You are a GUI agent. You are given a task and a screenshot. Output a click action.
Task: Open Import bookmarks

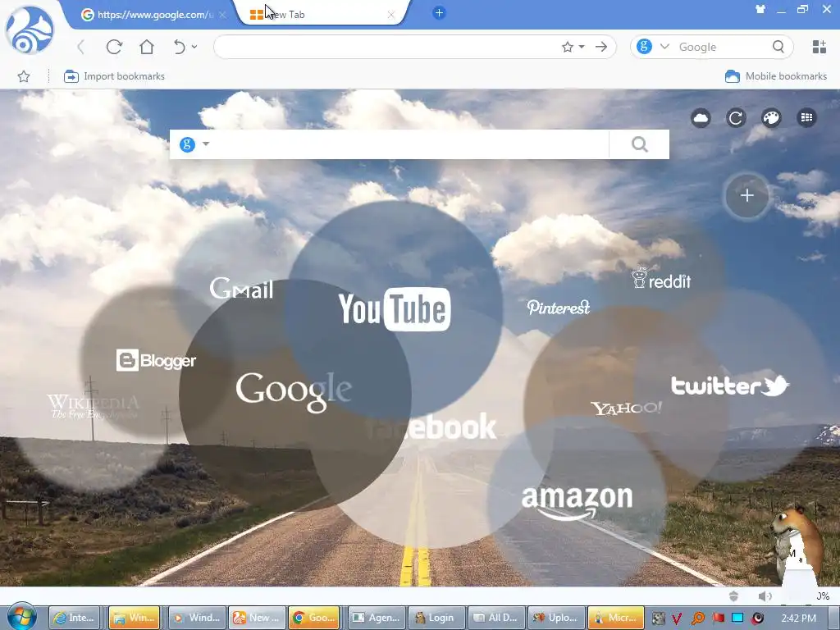tap(114, 76)
